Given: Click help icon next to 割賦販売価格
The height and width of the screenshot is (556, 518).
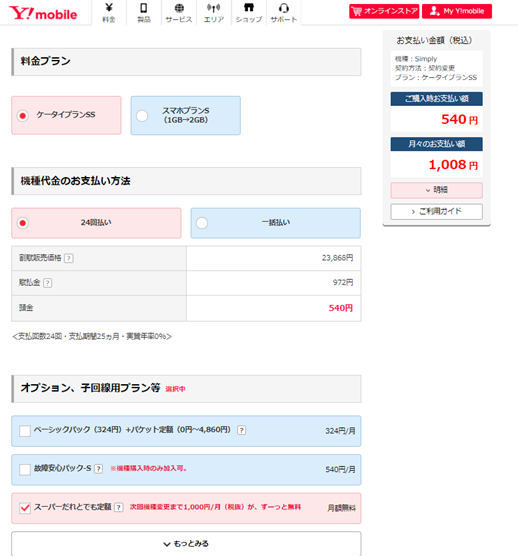Looking at the screenshot, I should [x=69, y=258].
